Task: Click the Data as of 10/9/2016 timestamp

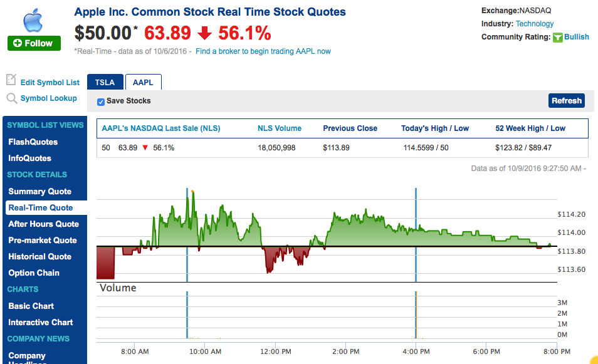Action: (528, 169)
